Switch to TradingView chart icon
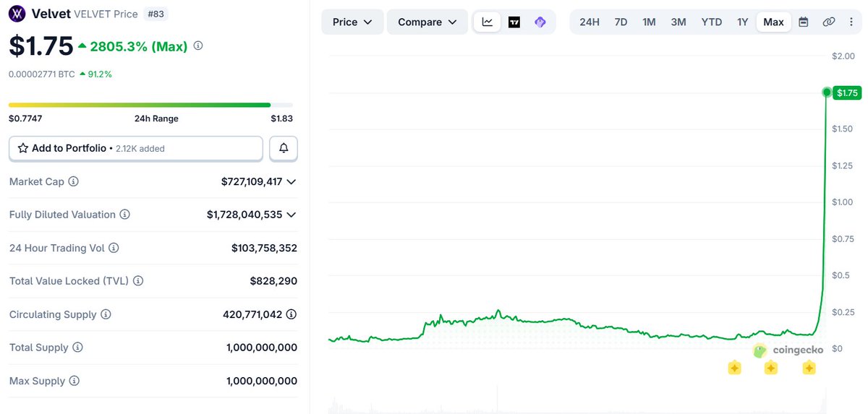This screenshot has width=868, height=414. pos(514,22)
